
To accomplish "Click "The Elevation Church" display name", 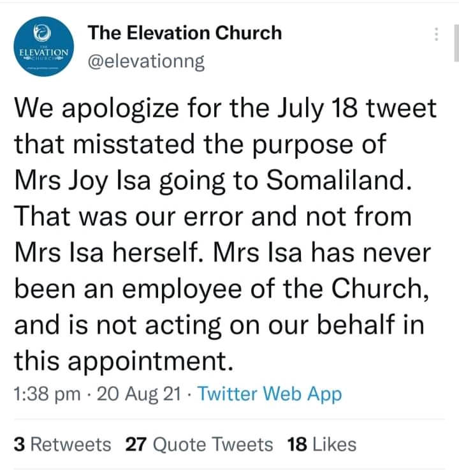I will [x=184, y=33].
